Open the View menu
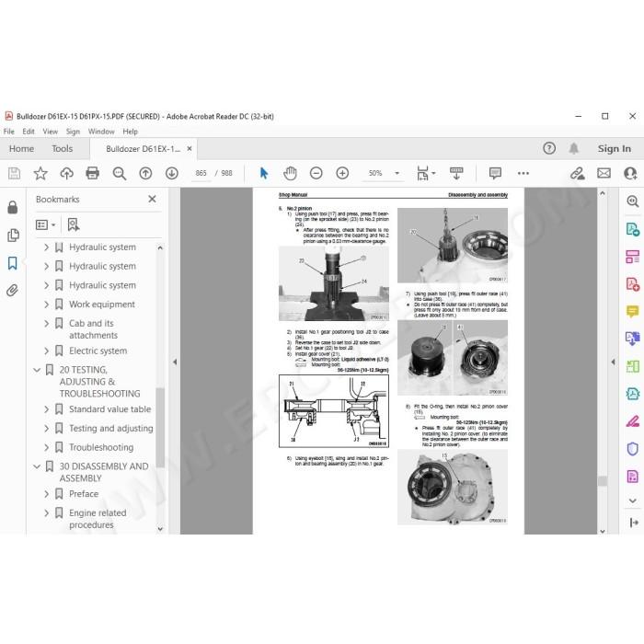This screenshot has width=644, height=644. [x=50, y=132]
